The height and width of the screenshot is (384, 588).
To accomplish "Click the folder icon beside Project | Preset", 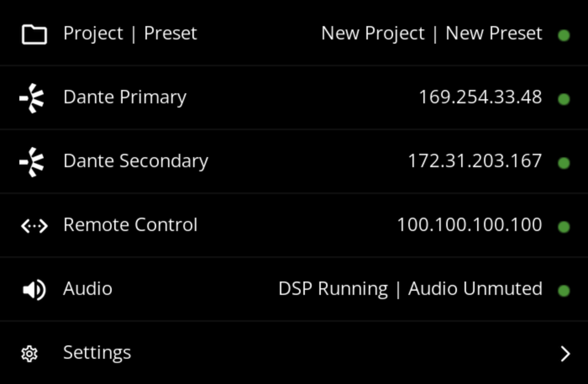I will click(34, 34).
